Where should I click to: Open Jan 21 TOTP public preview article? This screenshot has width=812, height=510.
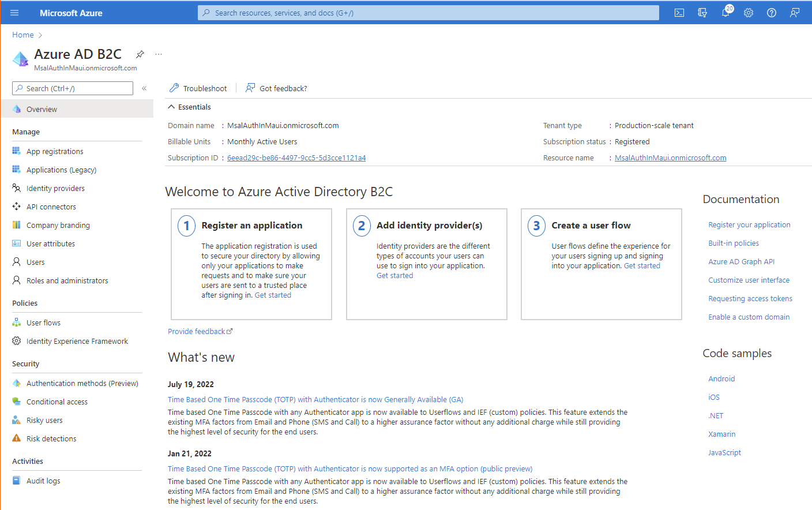[x=350, y=468]
